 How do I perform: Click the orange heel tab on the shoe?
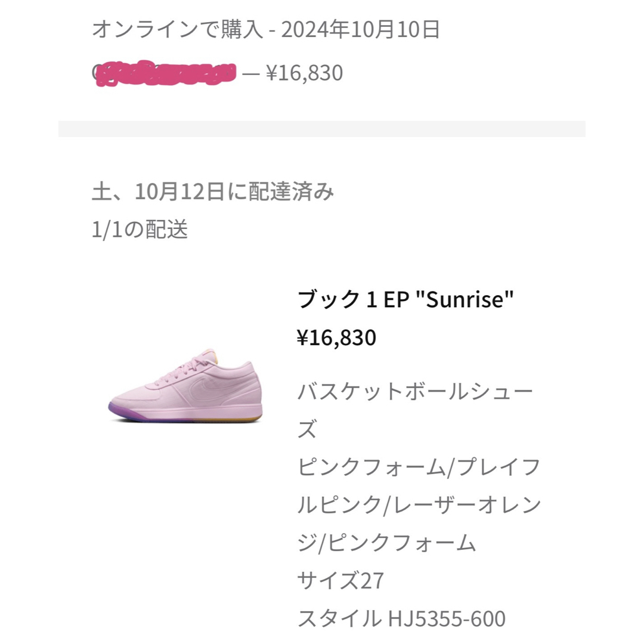pos(212,355)
